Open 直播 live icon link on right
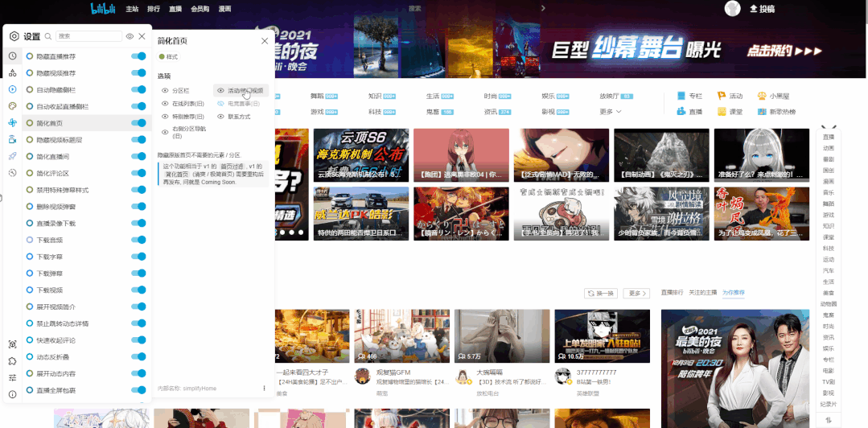 pos(689,111)
